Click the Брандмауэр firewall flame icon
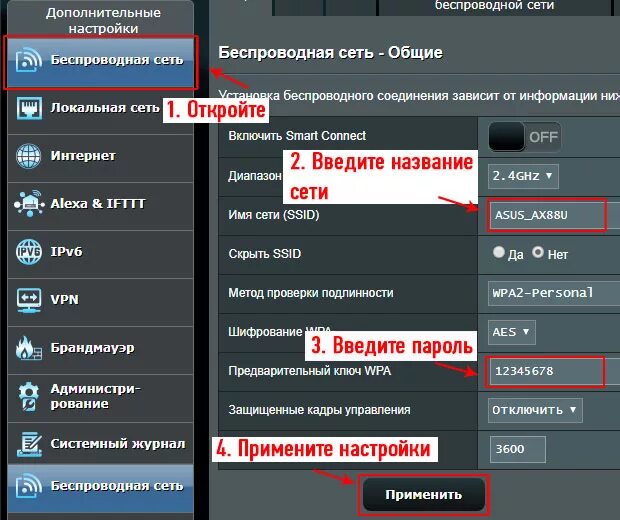Image resolution: width=620 pixels, height=520 pixels. (x=28, y=348)
